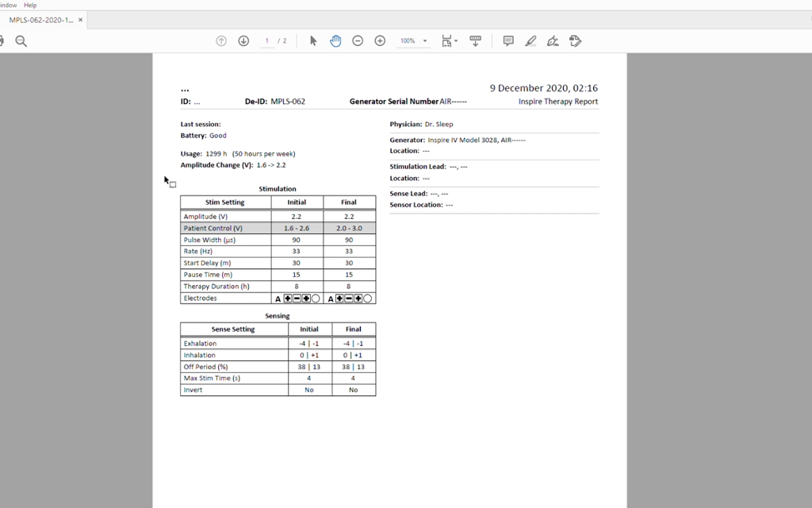Image resolution: width=812 pixels, height=508 pixels.
Task: Click the Exhalation row label
Action: [200, 344]
